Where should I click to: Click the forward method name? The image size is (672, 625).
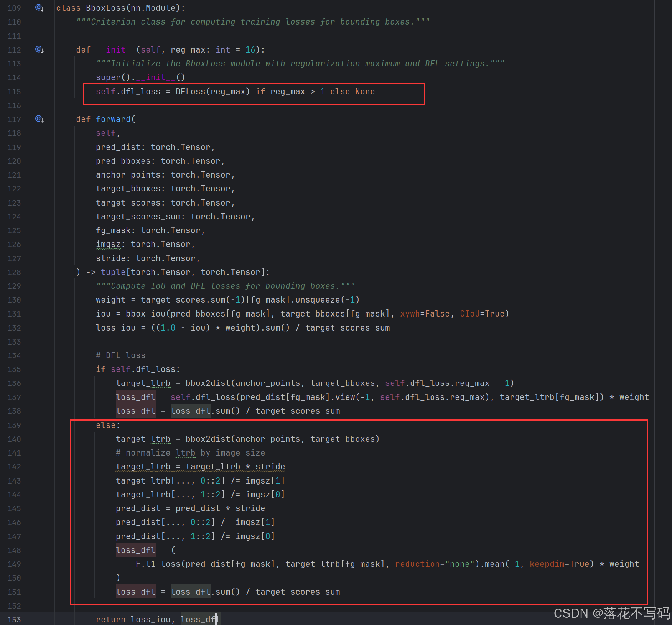coord(113,119)
